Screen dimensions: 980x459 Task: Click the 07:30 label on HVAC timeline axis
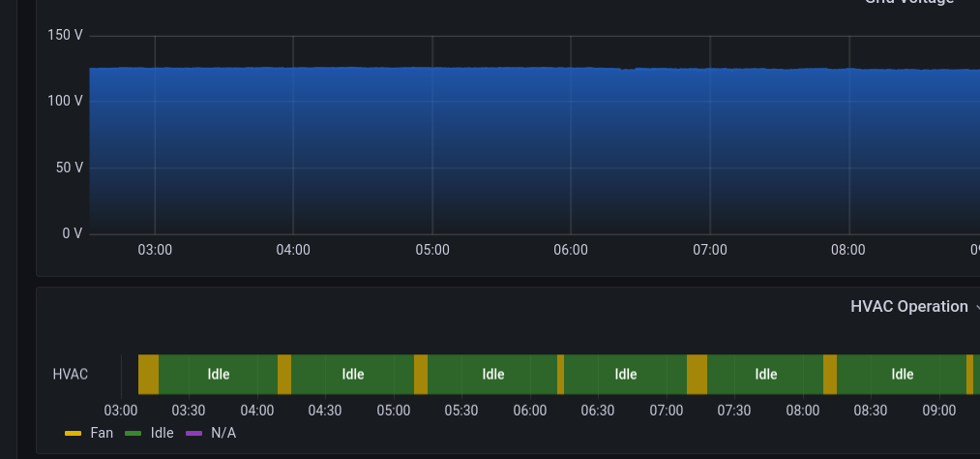tap(733, 411)
